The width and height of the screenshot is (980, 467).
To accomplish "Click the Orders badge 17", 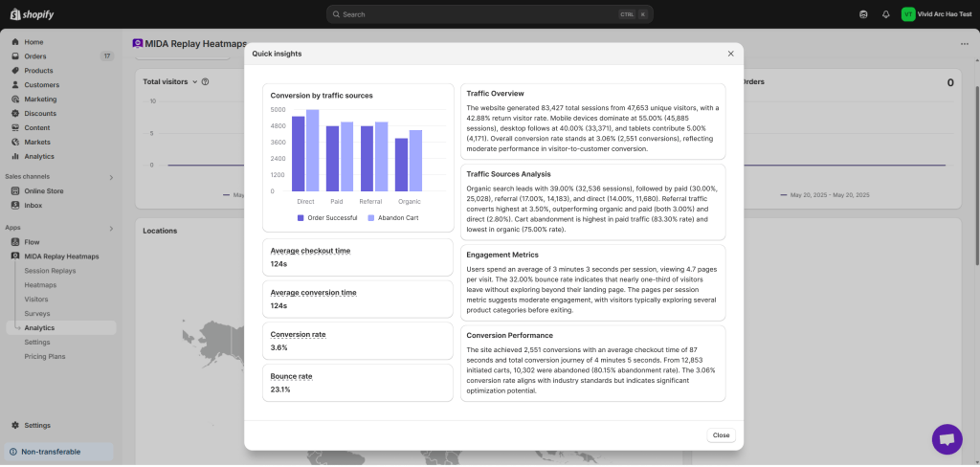I will [x=107, y=56].
